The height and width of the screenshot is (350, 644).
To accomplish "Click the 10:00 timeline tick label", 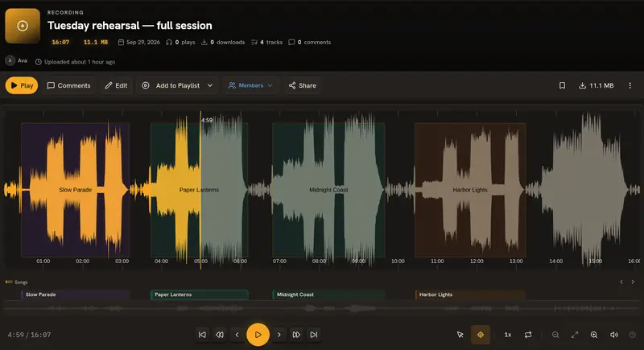I will [398, 261].
